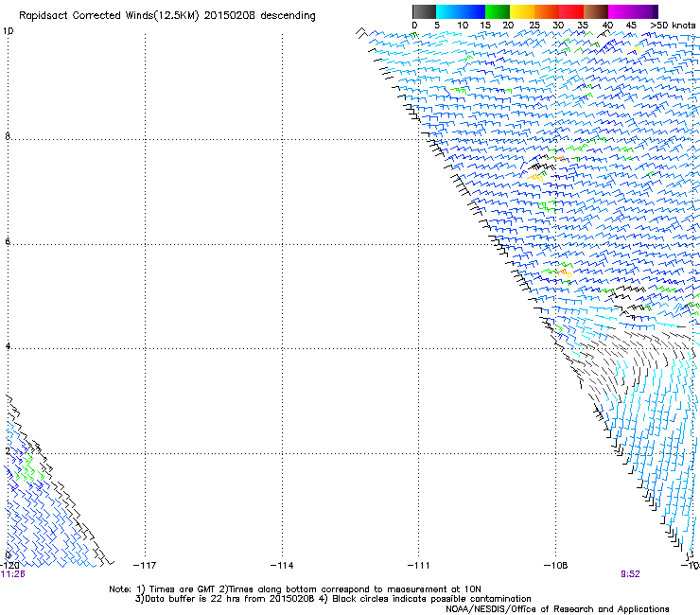Click the '45' knots legend number
Image resolution: width=700 pixels, height=615 pixels.
tap(631, 26)
